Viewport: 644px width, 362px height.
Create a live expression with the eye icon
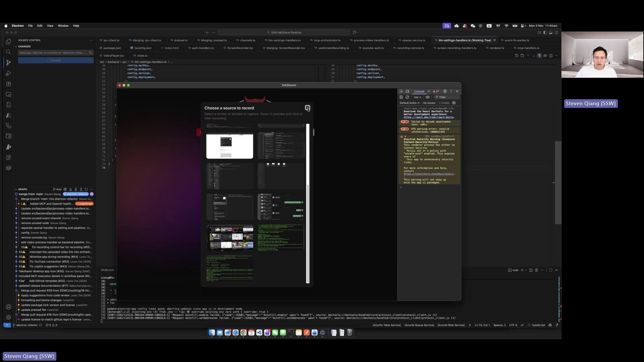(427, 97)
